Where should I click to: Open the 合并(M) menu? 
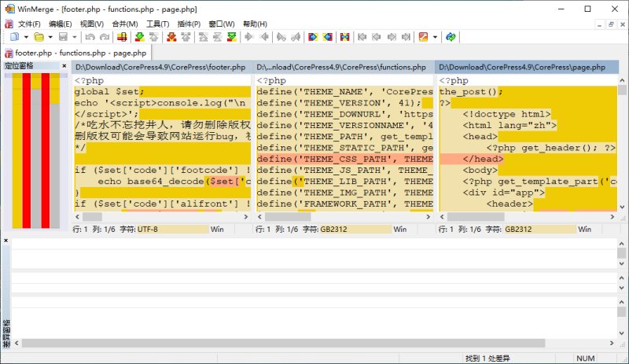(125, 24)
